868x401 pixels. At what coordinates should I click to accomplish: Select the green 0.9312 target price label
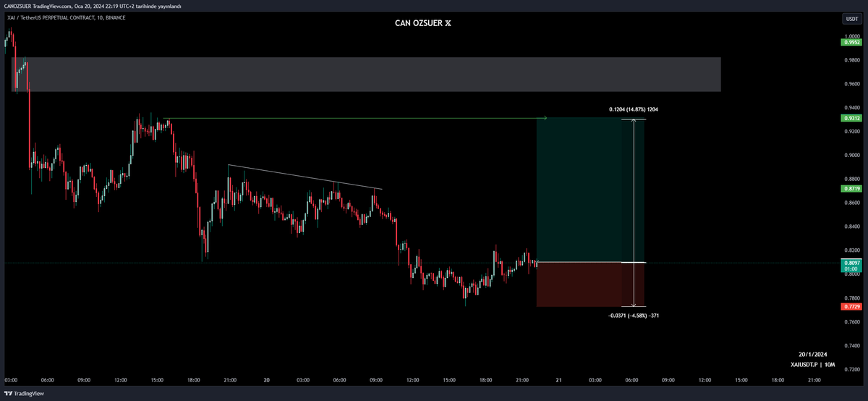[851, 118]
